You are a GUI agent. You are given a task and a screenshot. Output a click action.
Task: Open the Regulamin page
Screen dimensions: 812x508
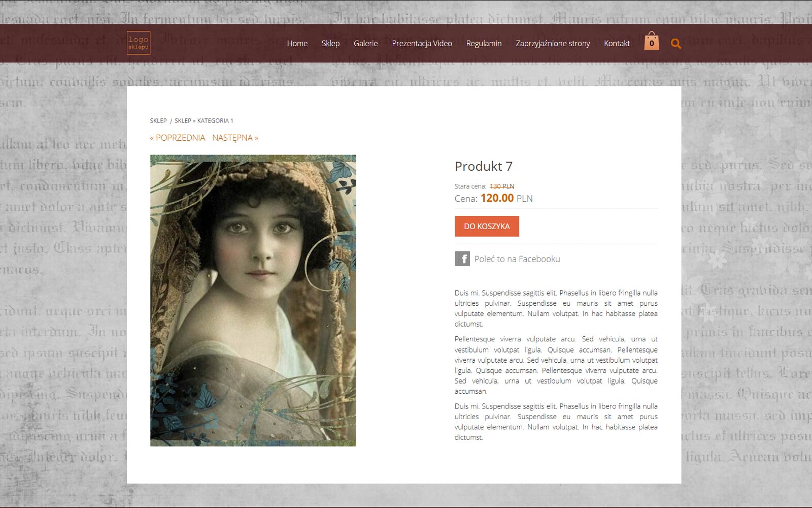(x=484, y=43)
